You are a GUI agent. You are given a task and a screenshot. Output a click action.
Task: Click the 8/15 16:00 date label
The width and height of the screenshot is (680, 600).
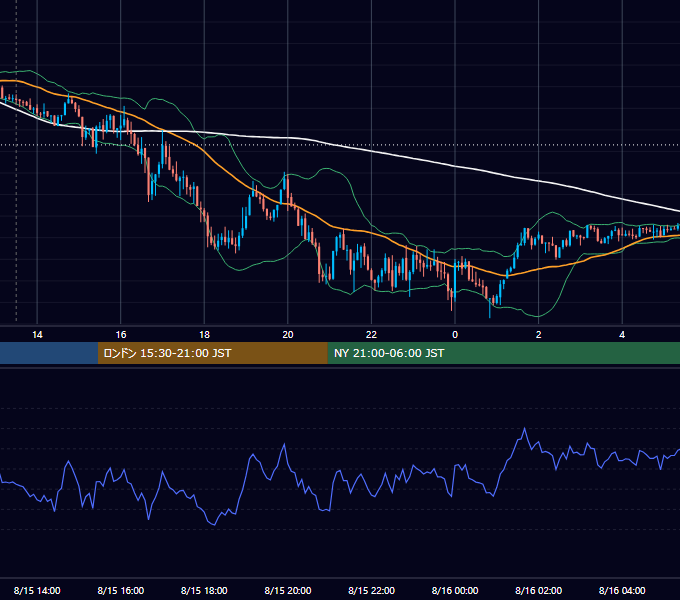pos(121,590)
